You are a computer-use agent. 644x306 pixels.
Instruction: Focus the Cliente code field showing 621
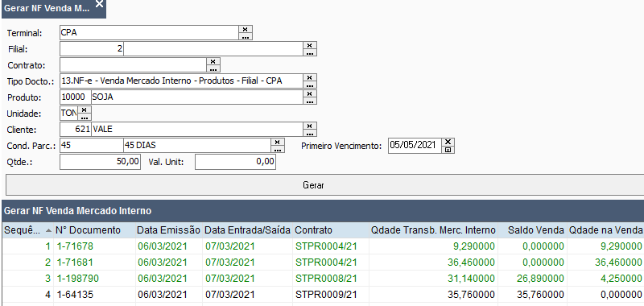75,130
